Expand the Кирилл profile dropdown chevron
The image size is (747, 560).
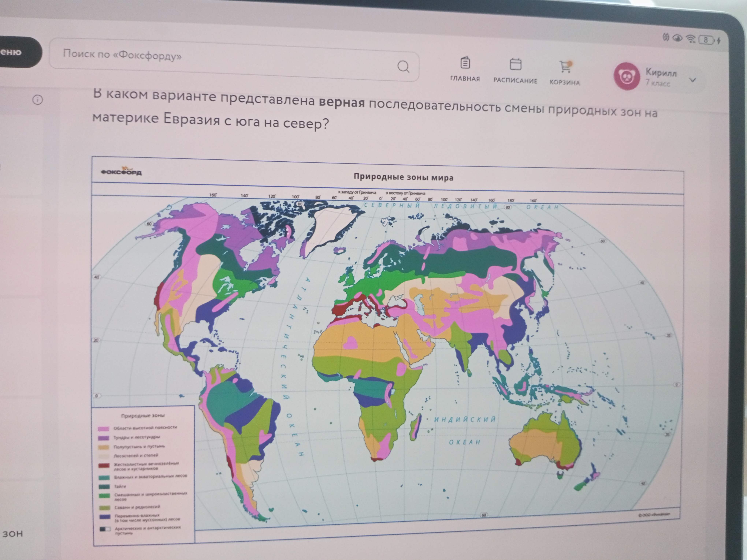[x=693, y=80]
